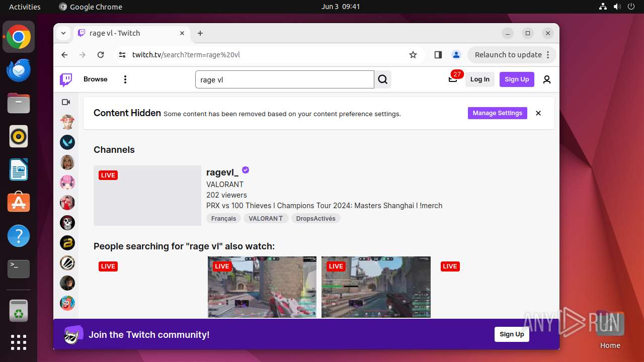The height and width of the screenshot is (362, 644).
Task: Dismiss the Content Hidden banner
Action: [x=538, y=113]
